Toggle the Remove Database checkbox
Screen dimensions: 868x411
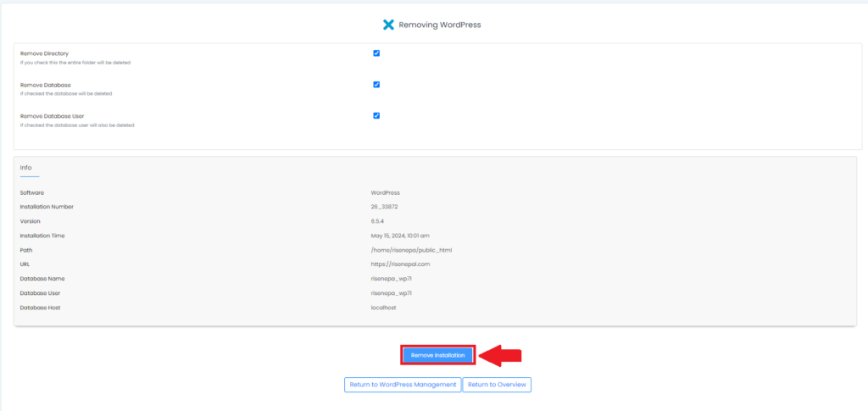(376, 85)
